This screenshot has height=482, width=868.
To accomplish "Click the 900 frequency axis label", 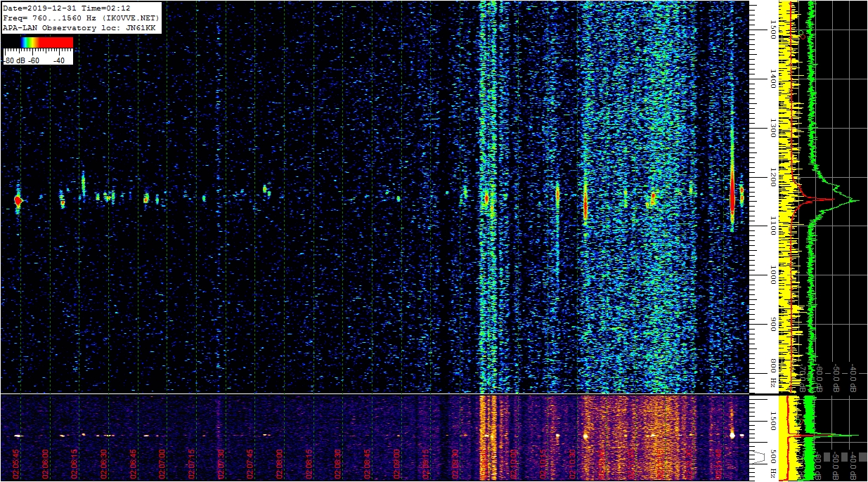I will tap(773, 325).
